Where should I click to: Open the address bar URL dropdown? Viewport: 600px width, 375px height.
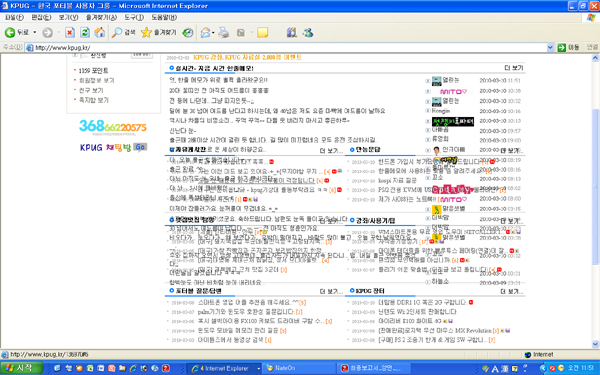coord(550,47)
